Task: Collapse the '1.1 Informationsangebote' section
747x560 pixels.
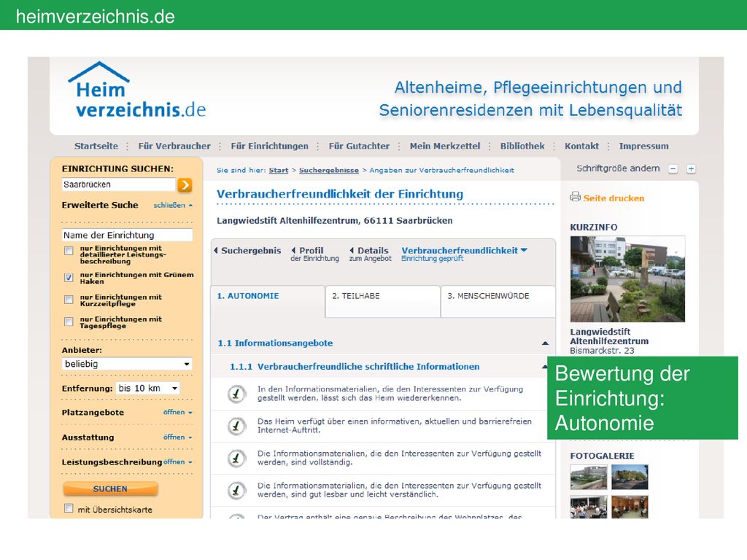Action: (545, 343)
